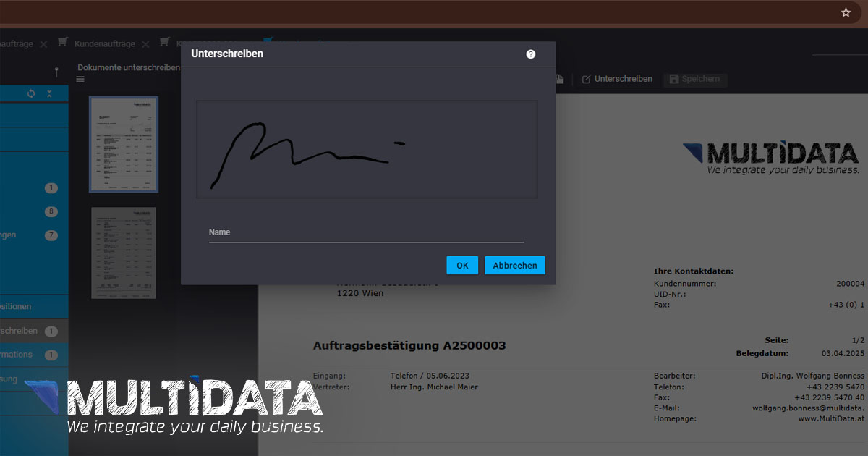
Task: Close the first Kundenaufträge tab
Action: [43, 44]
